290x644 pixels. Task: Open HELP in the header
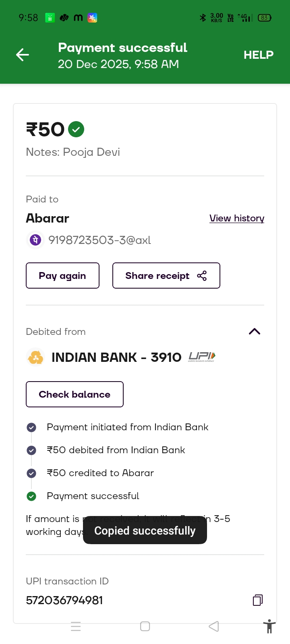258,55
